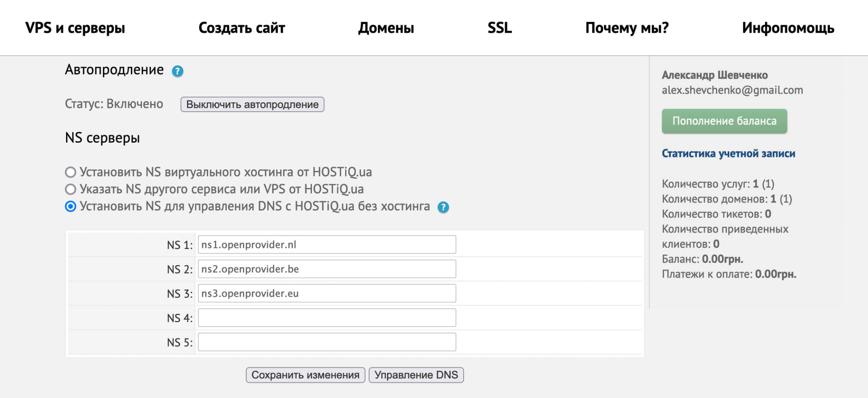Disable autorenewal via 'Выключить автопродление'
The width and height of the screenshot is (868, 398).
[x=253, y=104]
